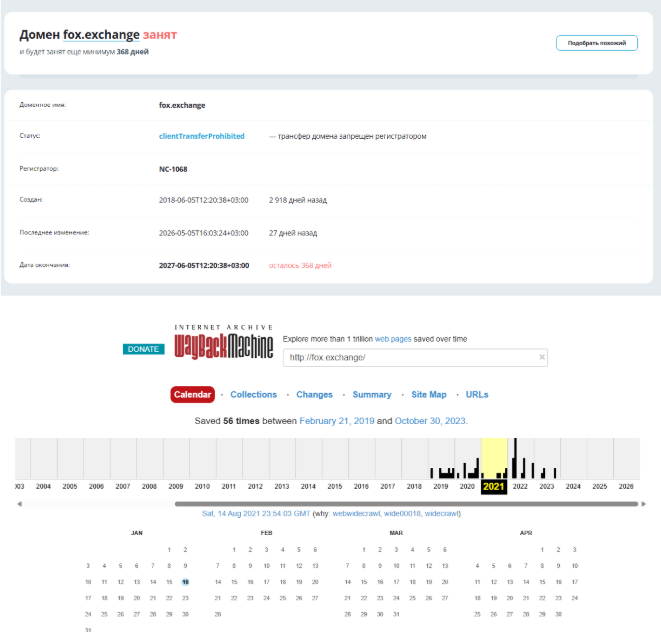Select year 2021 on the timeline
The height and width of the screenshot is (637, 661).
tap(494, 486)
